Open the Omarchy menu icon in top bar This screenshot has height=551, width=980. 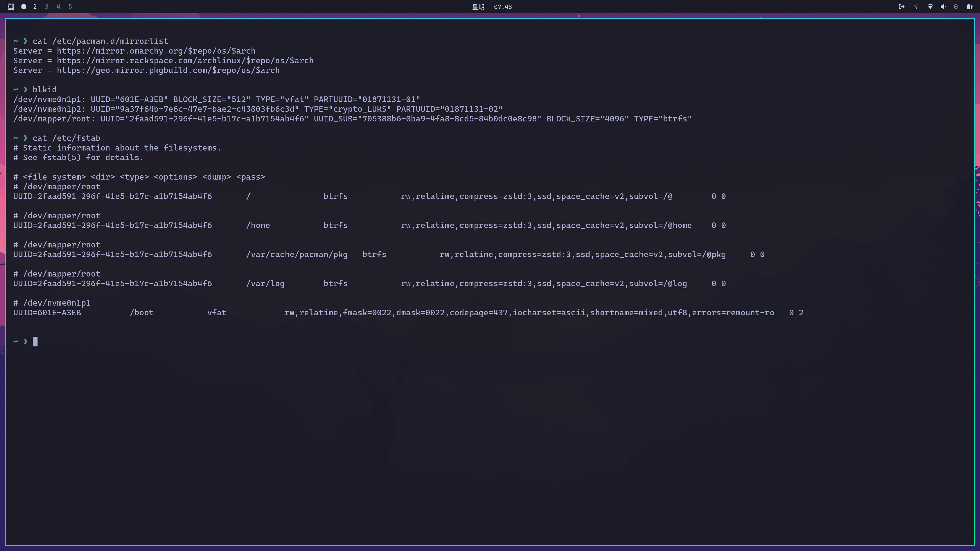(x=11, y=6)
